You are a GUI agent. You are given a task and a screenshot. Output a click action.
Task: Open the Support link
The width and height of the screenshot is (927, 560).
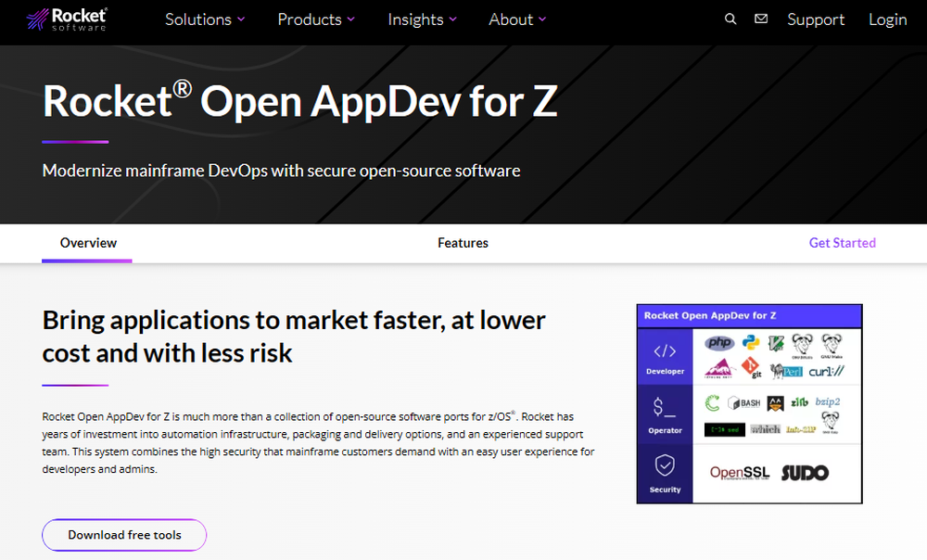(815, 19)
